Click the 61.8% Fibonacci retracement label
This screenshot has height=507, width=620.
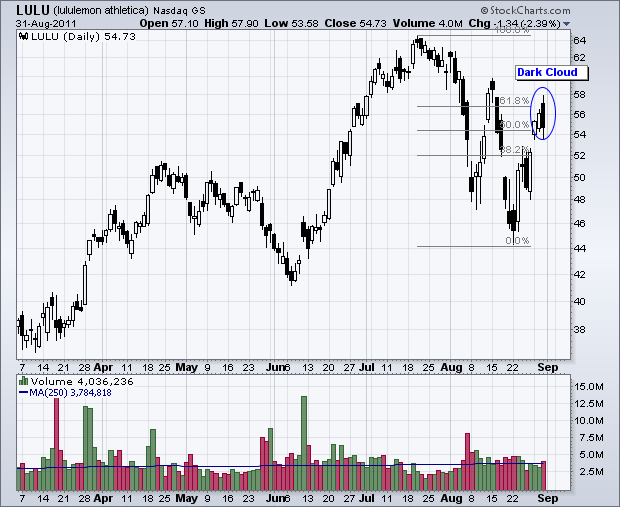pos(514,100)
